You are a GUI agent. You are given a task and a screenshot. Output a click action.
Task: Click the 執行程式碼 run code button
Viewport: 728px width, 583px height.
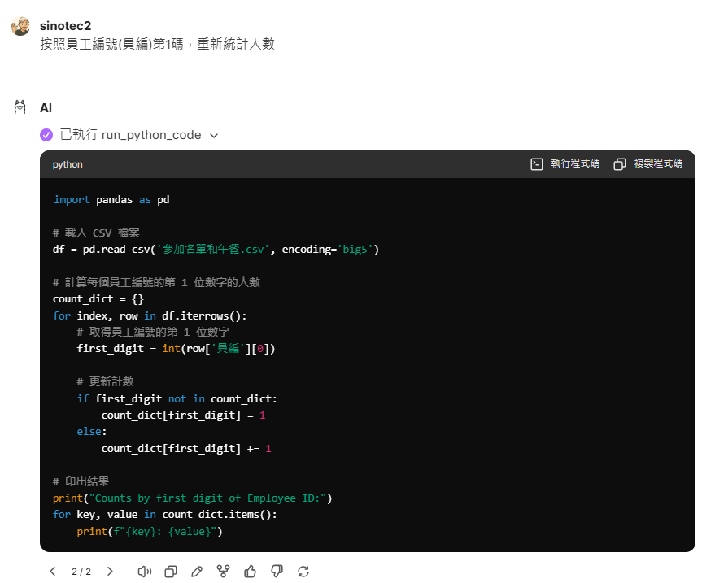click(565, 163)
